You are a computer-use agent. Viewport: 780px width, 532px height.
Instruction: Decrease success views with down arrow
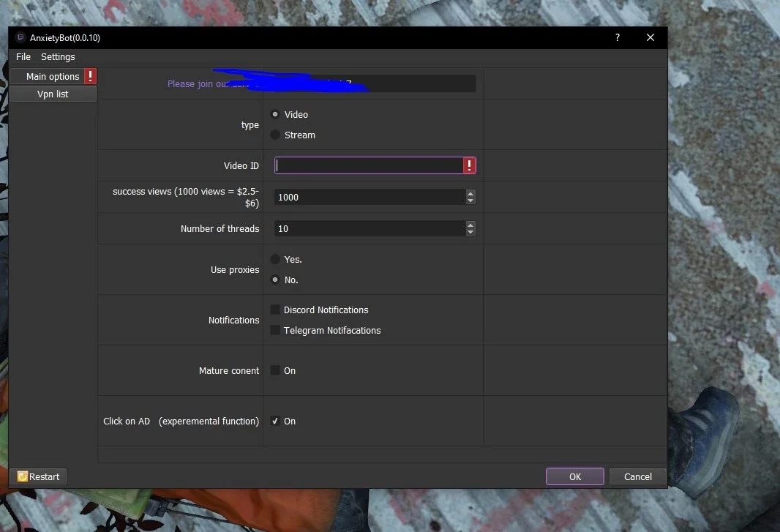(470, 201)
